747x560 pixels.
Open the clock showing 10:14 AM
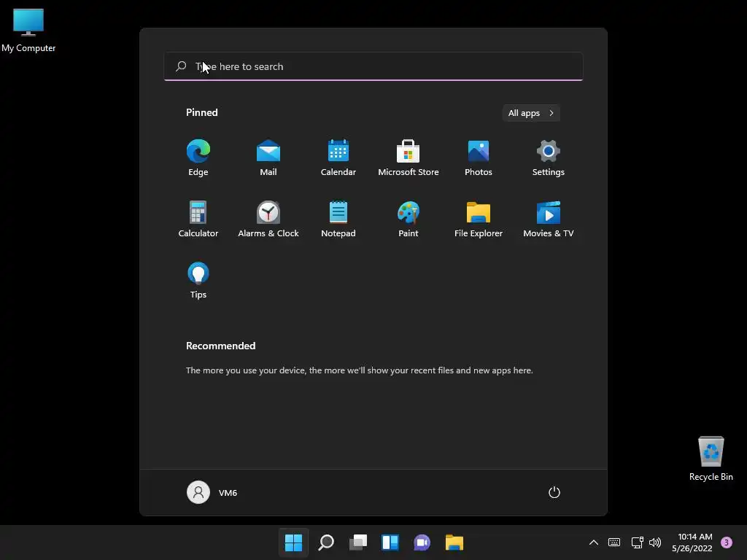tap(692, 542)
